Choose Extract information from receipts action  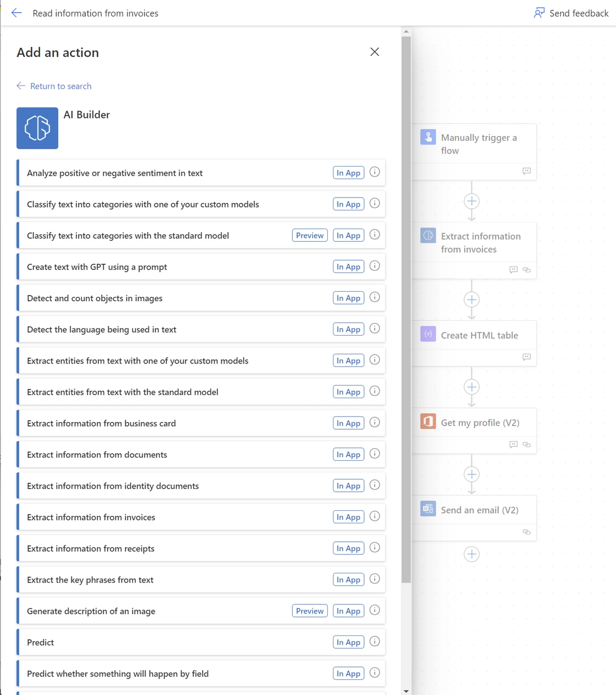pos(91,548)
